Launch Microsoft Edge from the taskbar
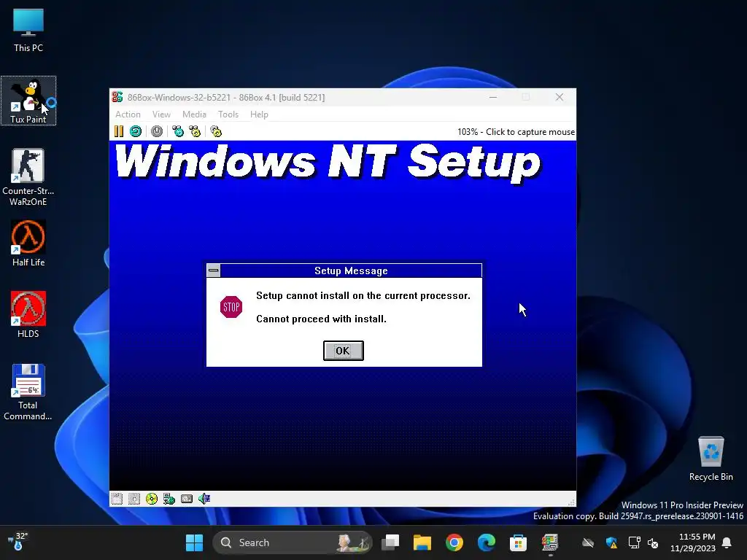This screenshot has width=747, height=560. 486,542
